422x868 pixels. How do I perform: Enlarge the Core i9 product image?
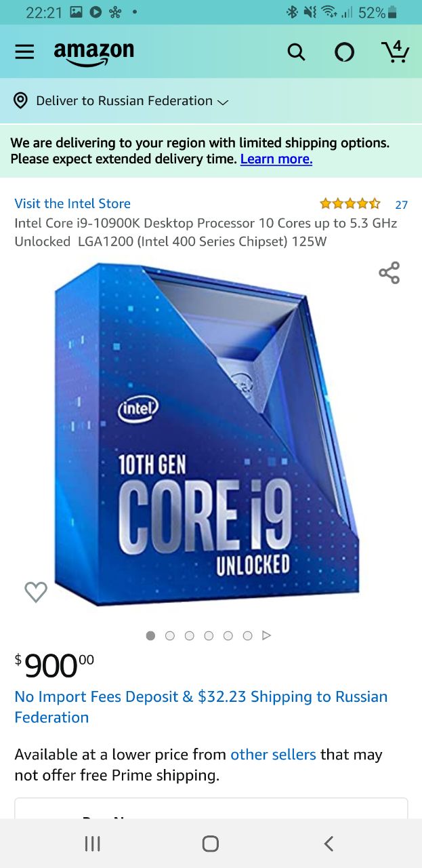(207, 434)
